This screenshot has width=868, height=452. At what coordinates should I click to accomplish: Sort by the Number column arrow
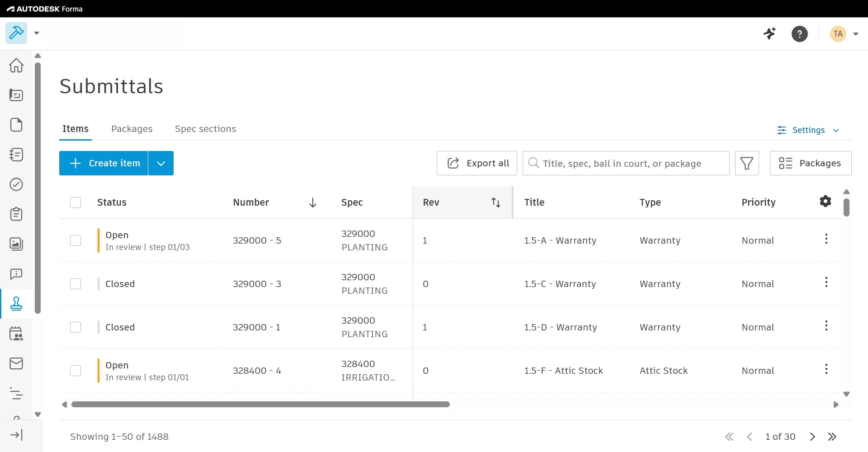[312, 202]
